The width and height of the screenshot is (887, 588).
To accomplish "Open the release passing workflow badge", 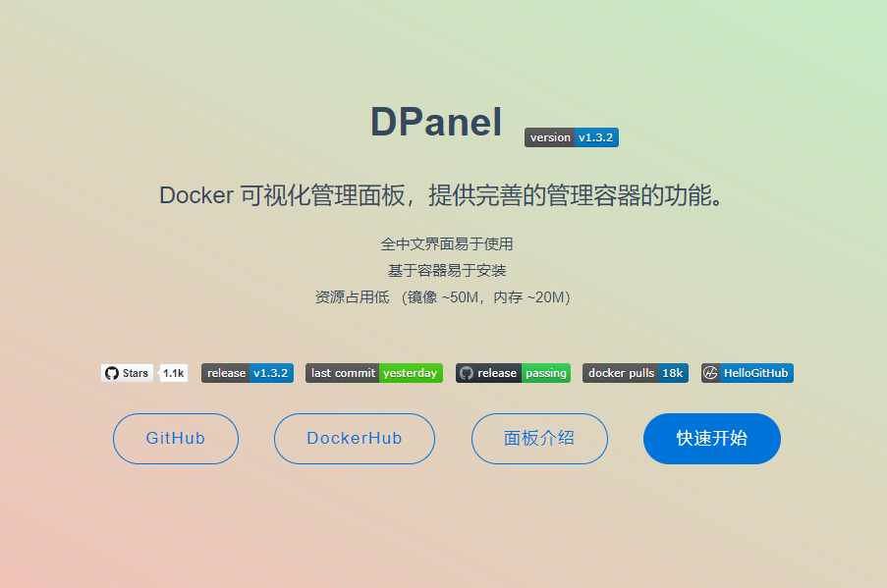I will (513, 373).
